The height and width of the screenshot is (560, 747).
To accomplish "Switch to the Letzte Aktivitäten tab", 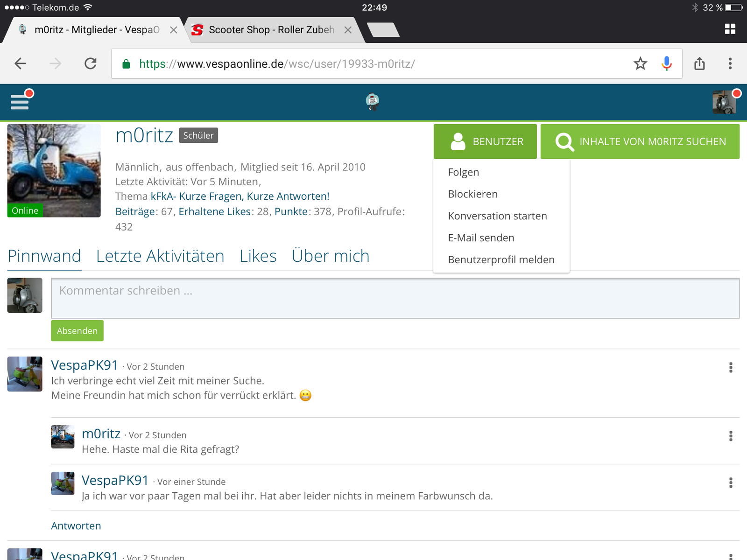I will coord(160,256).
